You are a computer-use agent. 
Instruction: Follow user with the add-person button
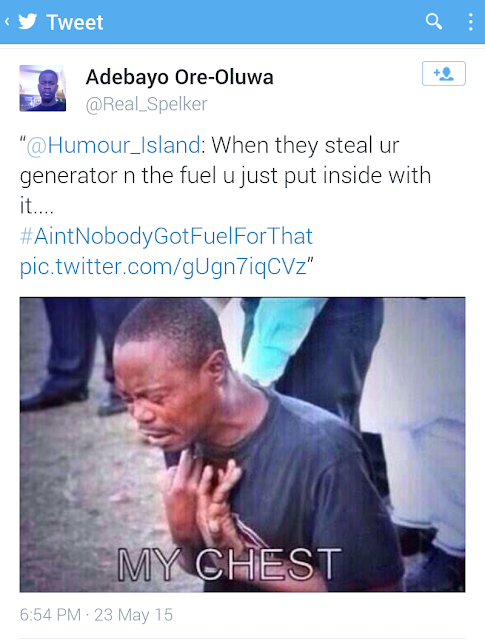pyautogui.click(x=443, y=73)
